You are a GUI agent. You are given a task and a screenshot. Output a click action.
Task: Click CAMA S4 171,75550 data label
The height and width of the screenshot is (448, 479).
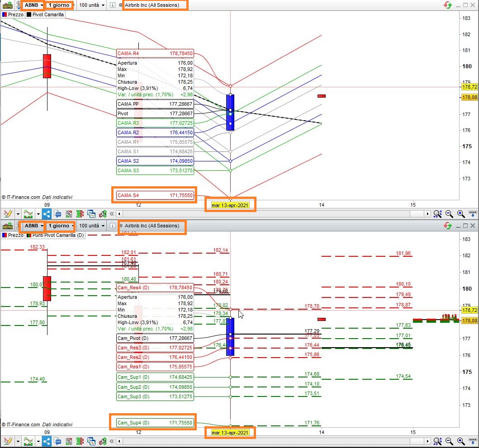click(155, 195)
